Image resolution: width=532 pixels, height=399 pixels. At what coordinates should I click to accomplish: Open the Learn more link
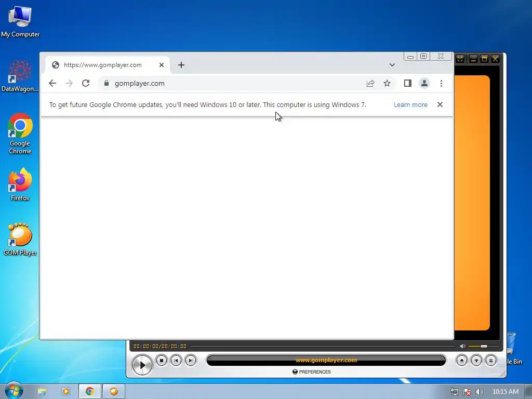pyautogui.click(x=410, y=105)
